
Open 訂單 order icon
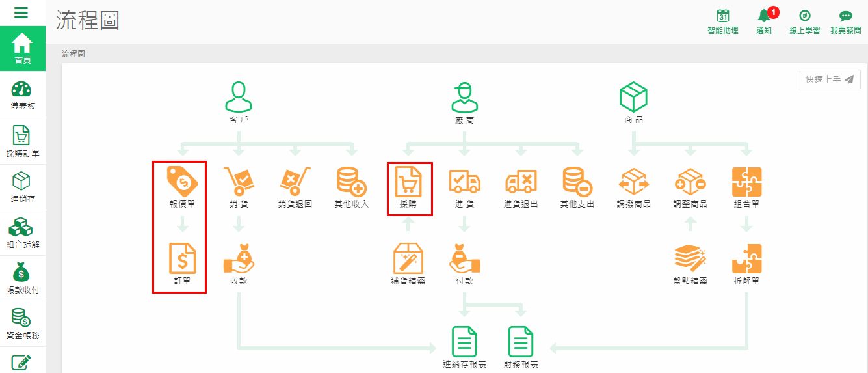tap(182, 258)
